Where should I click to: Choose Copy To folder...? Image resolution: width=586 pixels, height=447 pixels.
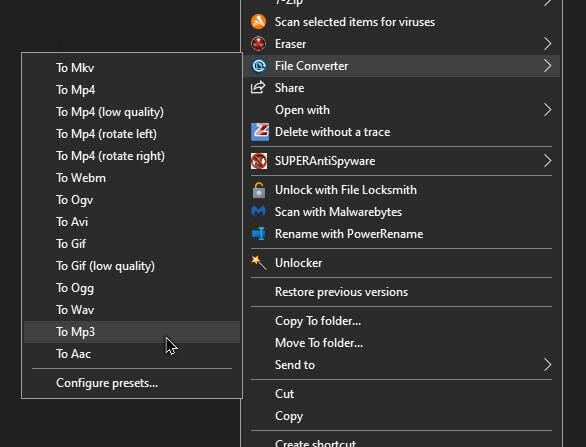coord(402,321)
